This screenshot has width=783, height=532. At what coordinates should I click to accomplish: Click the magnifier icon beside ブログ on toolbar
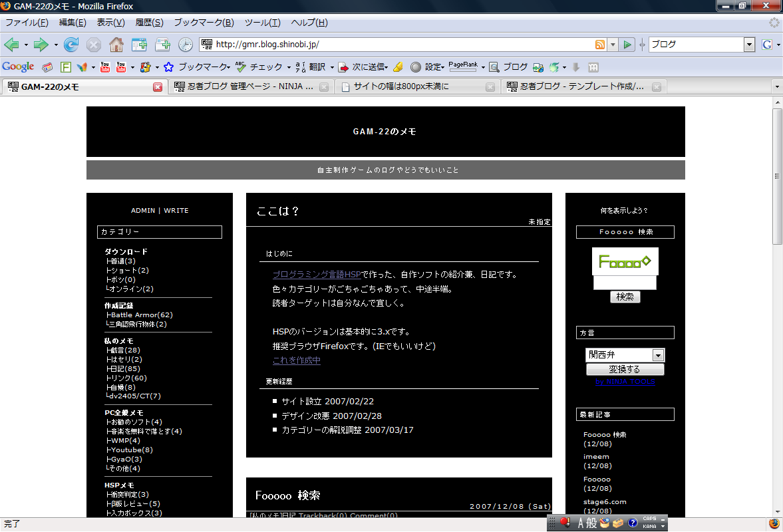pos(494,67)
